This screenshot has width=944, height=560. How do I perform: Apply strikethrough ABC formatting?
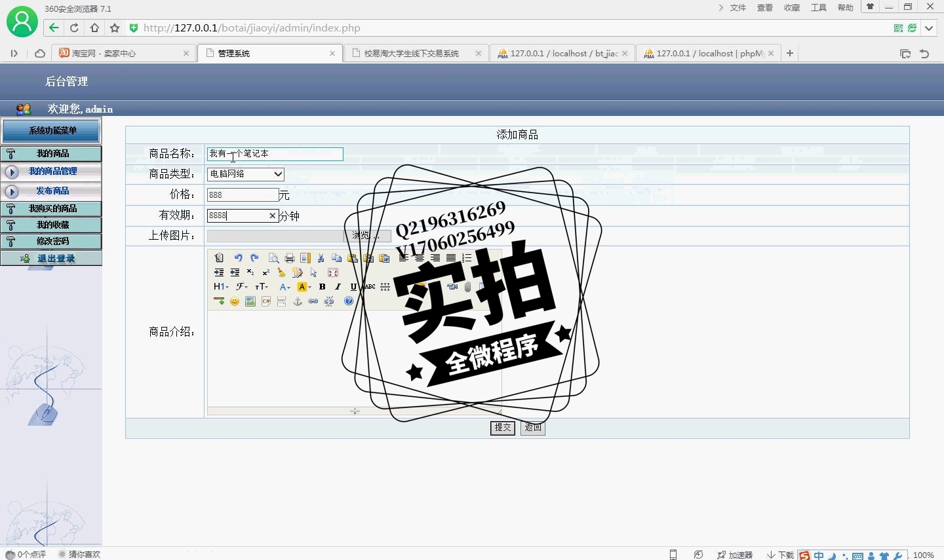pos(370,287)
